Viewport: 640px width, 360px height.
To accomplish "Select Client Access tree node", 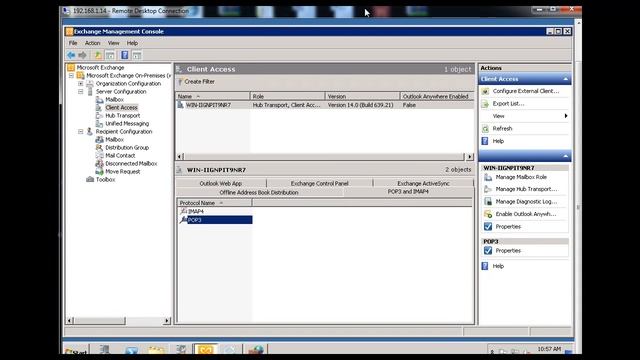I will tap(121, 108).
